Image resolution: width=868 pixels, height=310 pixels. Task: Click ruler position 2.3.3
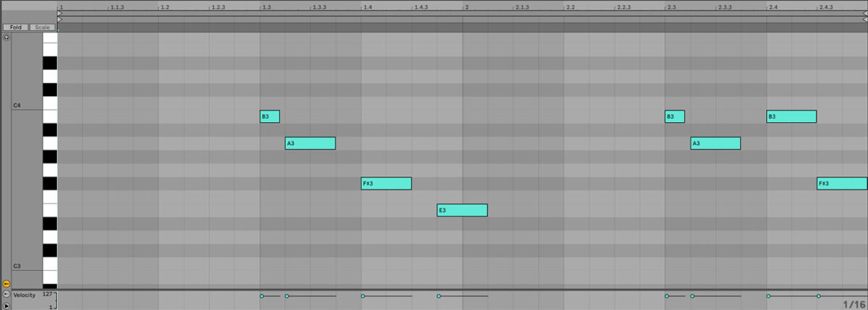pyautogui.click(x=725, y=7)
